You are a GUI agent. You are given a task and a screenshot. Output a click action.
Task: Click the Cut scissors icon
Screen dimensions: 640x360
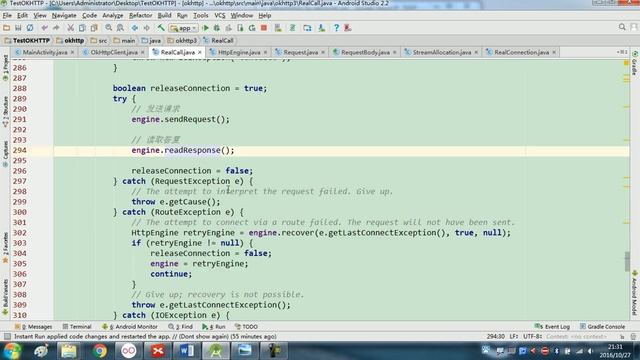coord(71,28)
